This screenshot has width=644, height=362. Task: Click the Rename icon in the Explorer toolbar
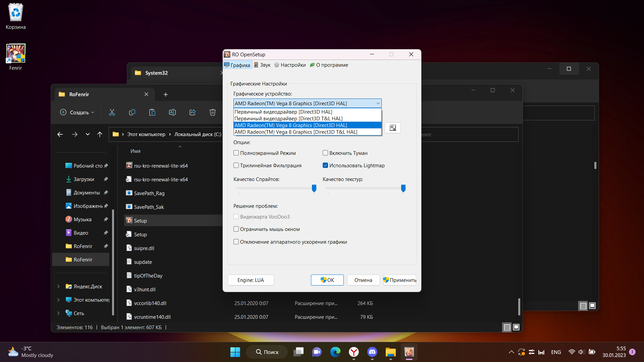click(x=172, y=113)
